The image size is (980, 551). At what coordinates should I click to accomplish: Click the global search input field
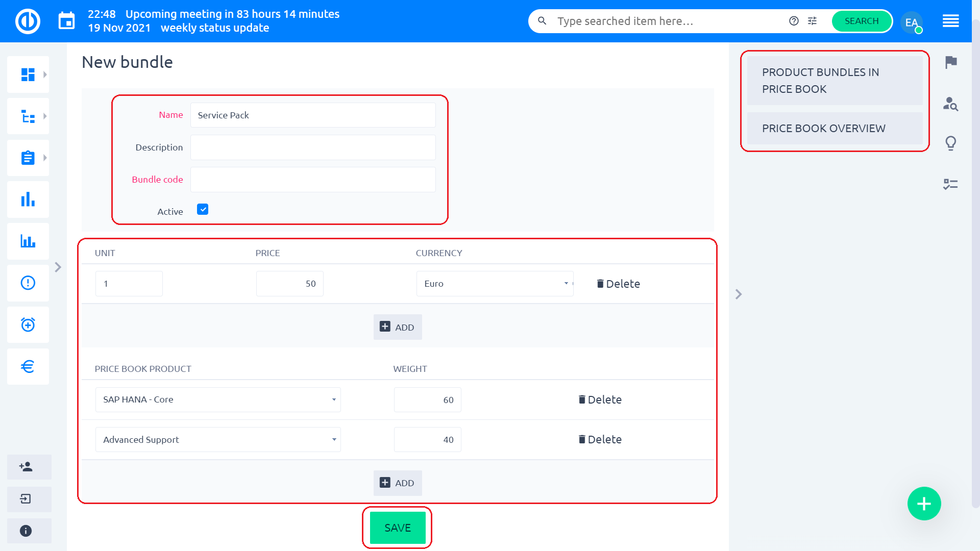[669, 21]
